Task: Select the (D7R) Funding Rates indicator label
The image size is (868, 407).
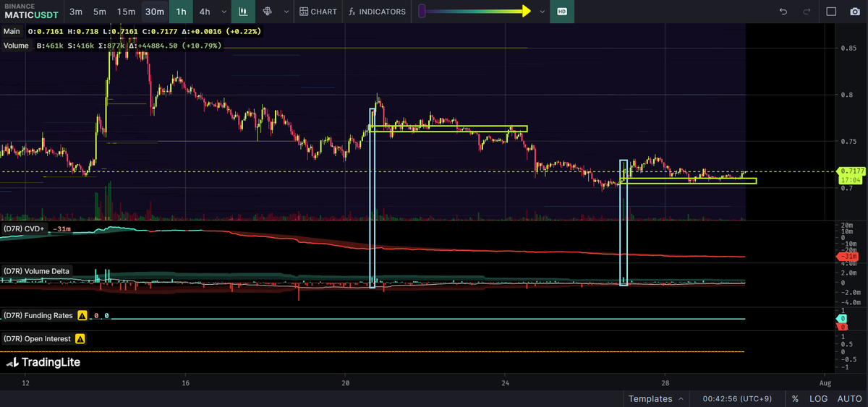Action: (38, 316)
